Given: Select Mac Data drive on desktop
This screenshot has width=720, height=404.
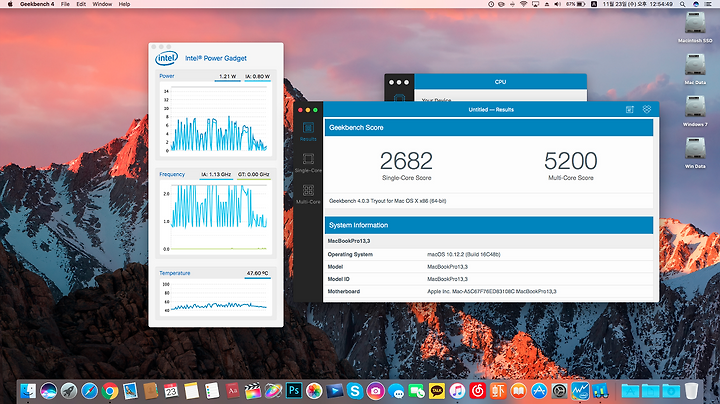Looking at the screenshot, I should 695,68.
